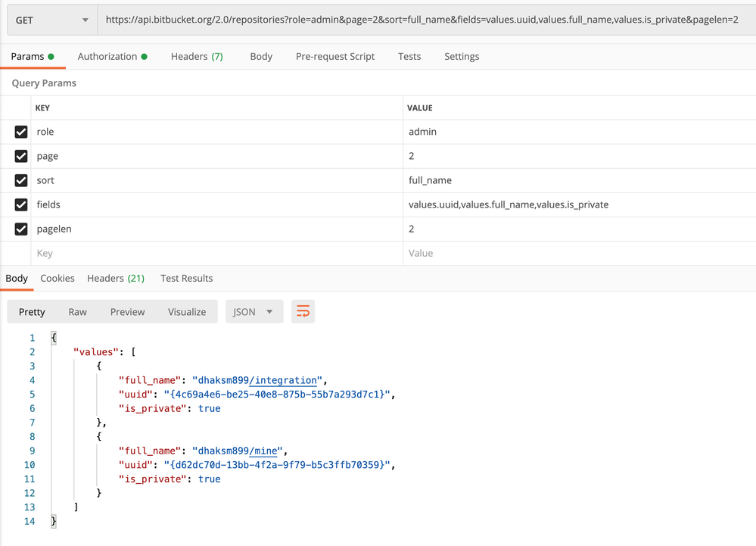Click the fields key cell
Screen dimensions: 756x546
[x=217, y=204]
